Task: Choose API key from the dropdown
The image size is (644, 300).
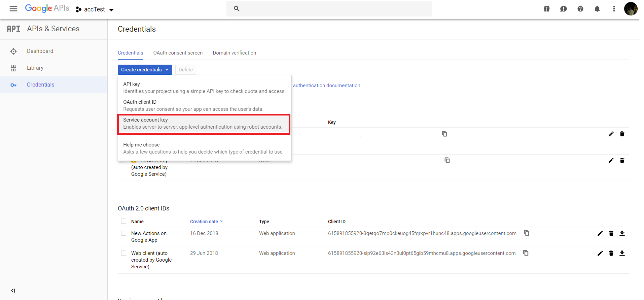Action: (x=205, y=88)
